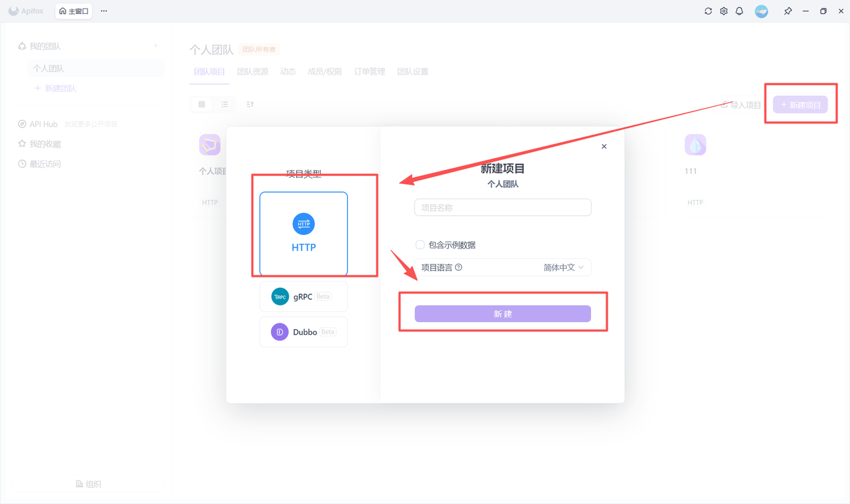Switch to the 团队设置 tab
The image size is (850, 504).
coord(412,72)
